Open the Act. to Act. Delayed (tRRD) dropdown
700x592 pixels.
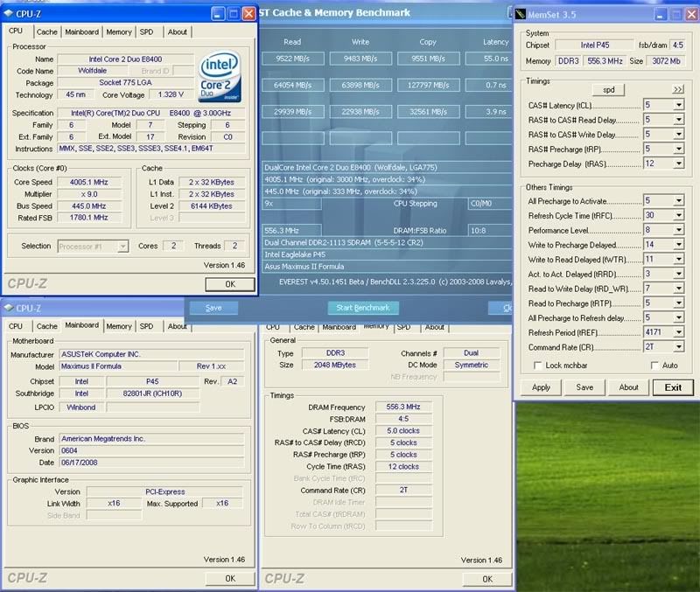pyautogui.click(x=679, y=274)
